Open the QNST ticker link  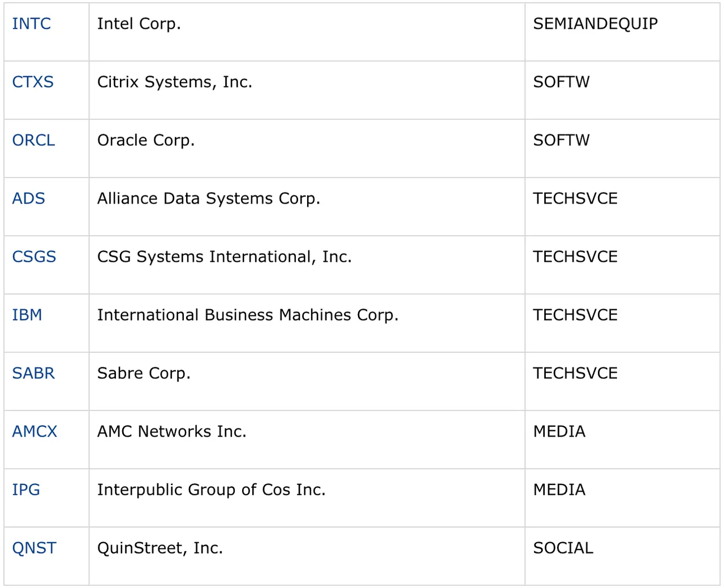(34, 548)
